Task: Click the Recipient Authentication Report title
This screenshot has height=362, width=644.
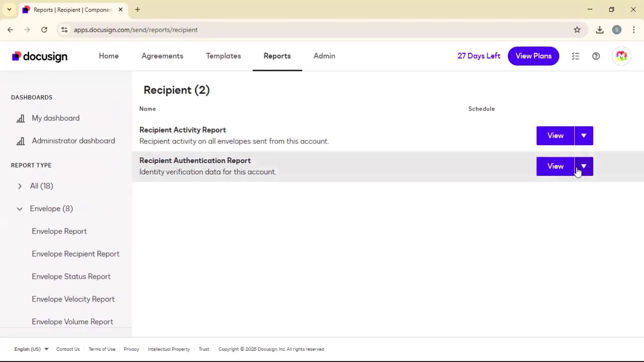Action: click(x=195, y=161)
